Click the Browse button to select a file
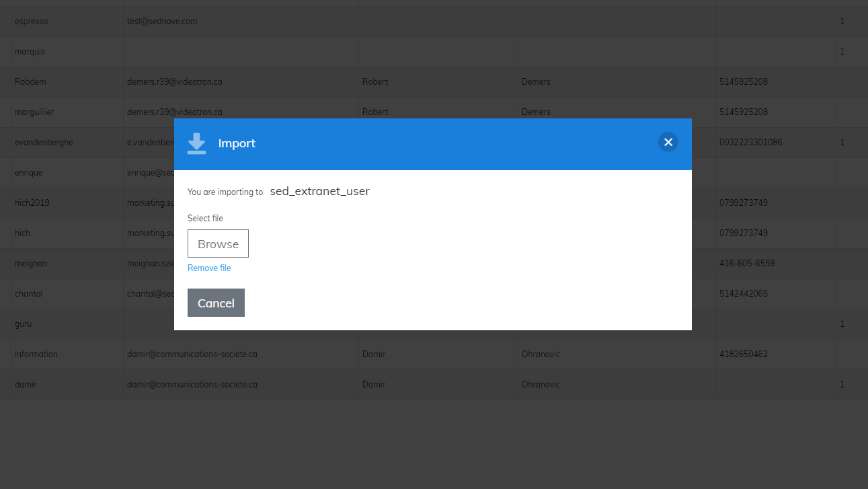The height and width of the screenshot is (489, 868). point(218,243)
